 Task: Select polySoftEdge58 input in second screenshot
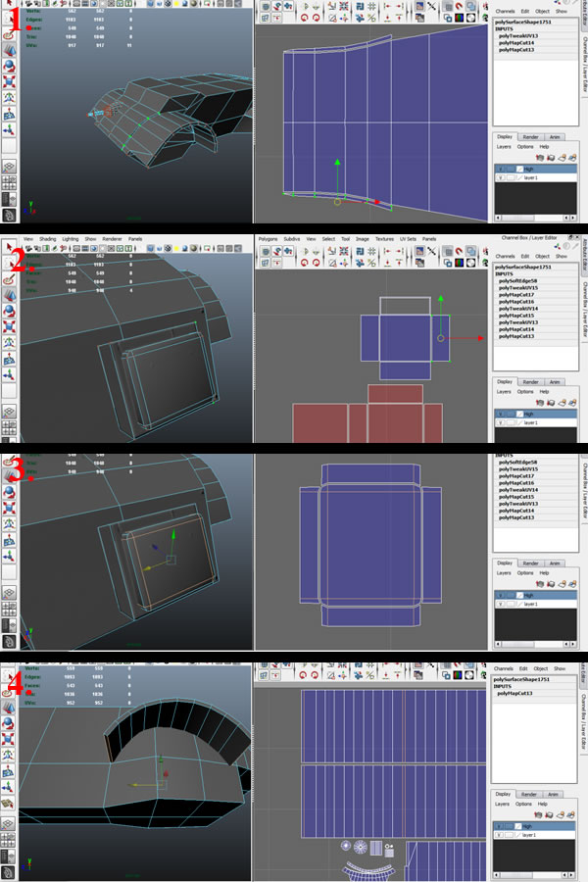[517, 280]
